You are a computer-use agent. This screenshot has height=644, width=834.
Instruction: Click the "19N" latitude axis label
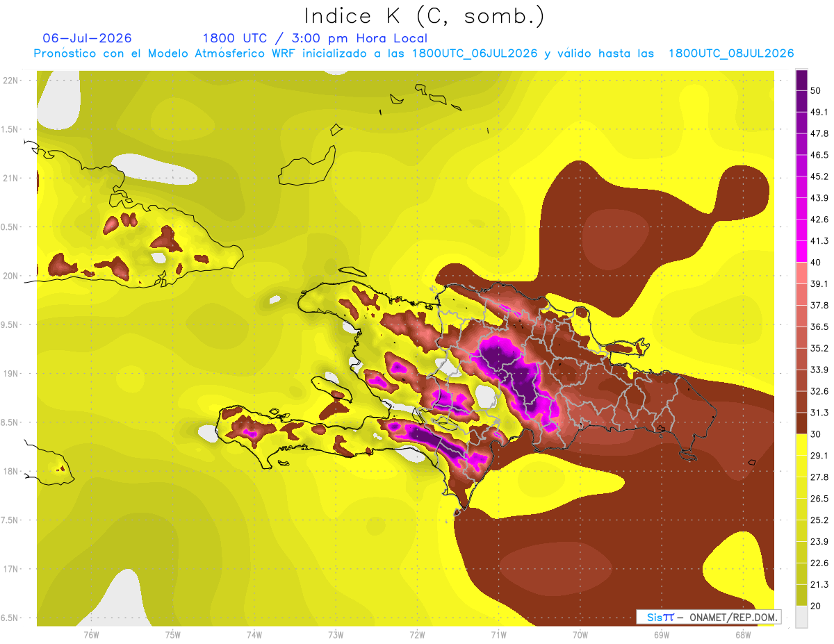tap(11, 374)
